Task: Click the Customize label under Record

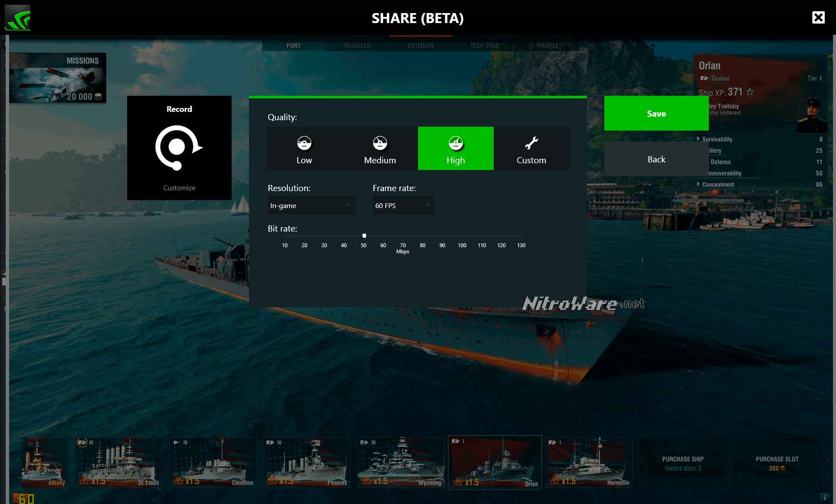Action: (x=179, y=188)
